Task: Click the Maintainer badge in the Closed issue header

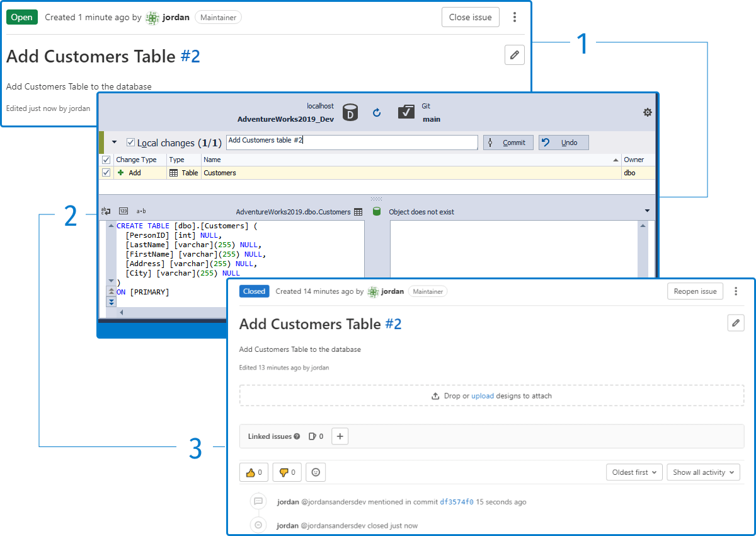Action: tap(428, 291)
